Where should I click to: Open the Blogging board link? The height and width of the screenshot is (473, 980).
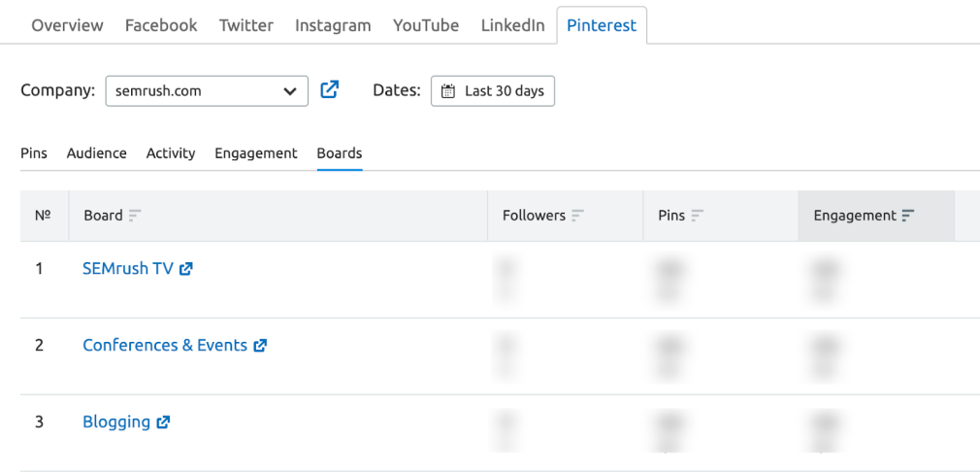(x=116, y=422)
